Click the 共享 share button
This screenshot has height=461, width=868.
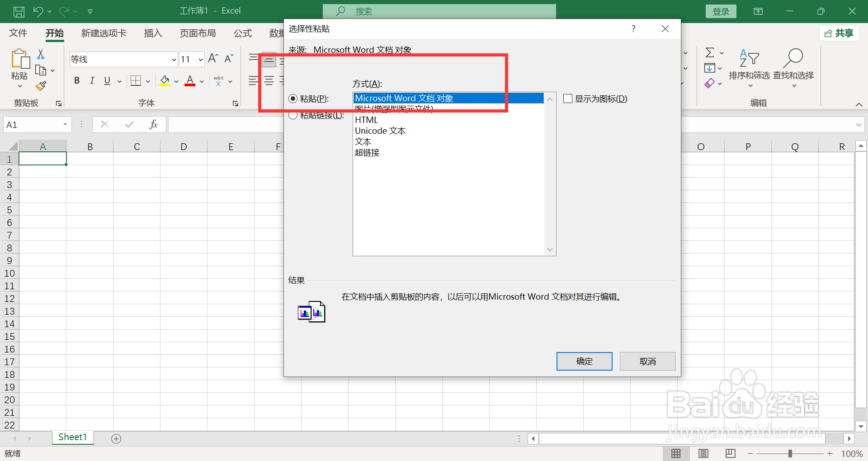839,33
